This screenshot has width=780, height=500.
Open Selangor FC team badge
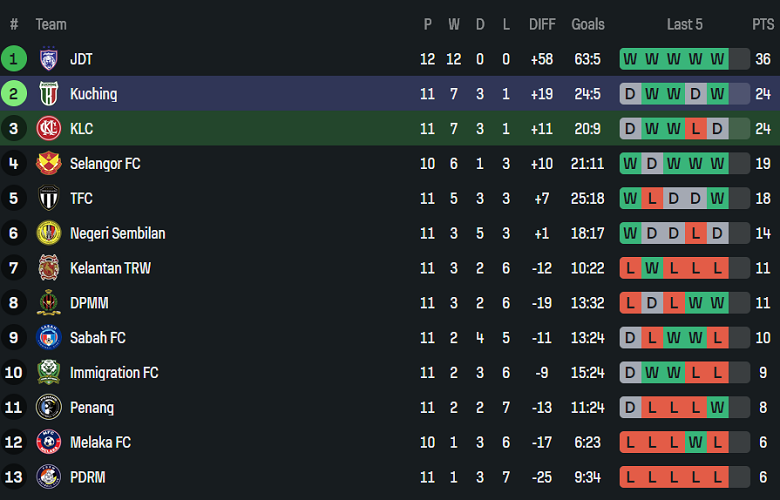point(48,164)
